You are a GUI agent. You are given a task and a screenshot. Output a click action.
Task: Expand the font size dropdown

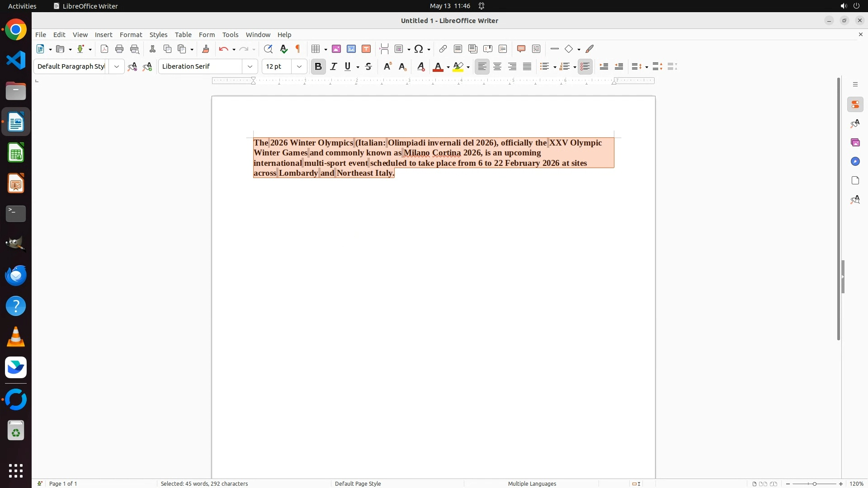(x=299, y=66)
